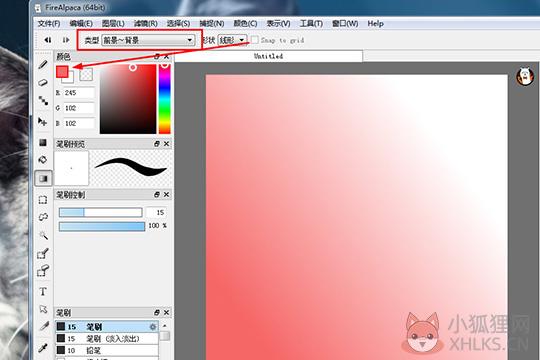
Task: Select the Eraser tool
Action: click(x=43, y=82)
